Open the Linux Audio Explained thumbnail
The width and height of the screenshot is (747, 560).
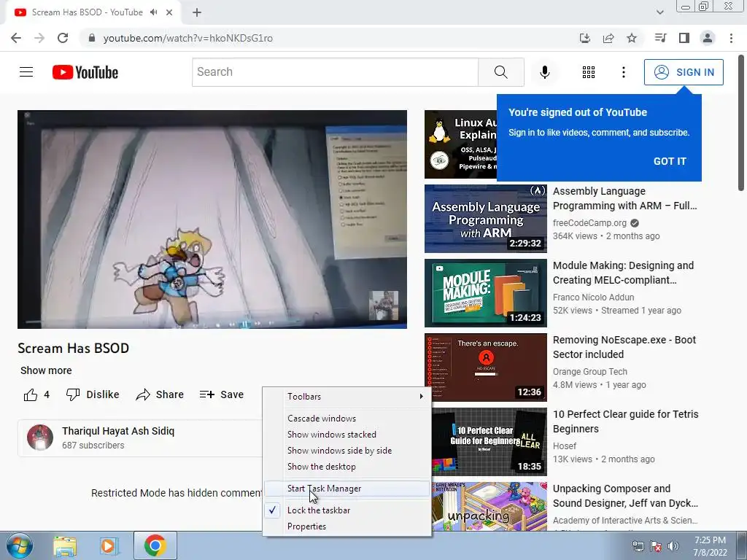tap(461, 144)
